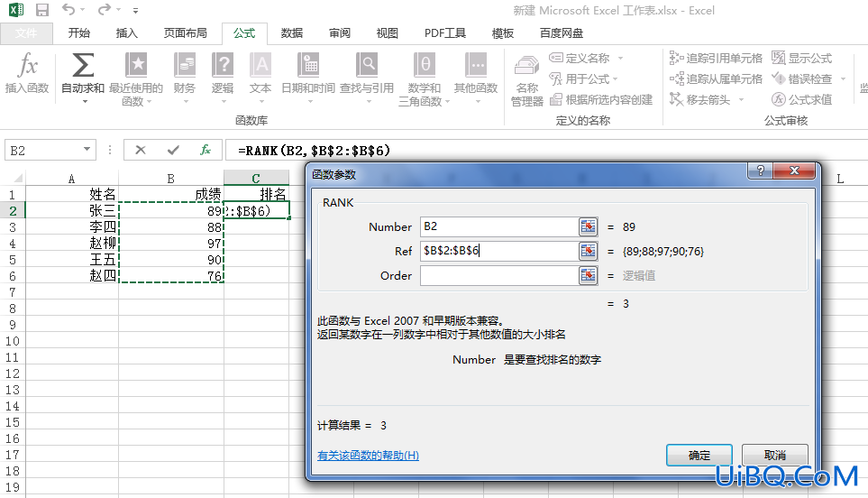Switch to the Insert (插入) tab
Screen dimensions: 868x498
[127, 33]
